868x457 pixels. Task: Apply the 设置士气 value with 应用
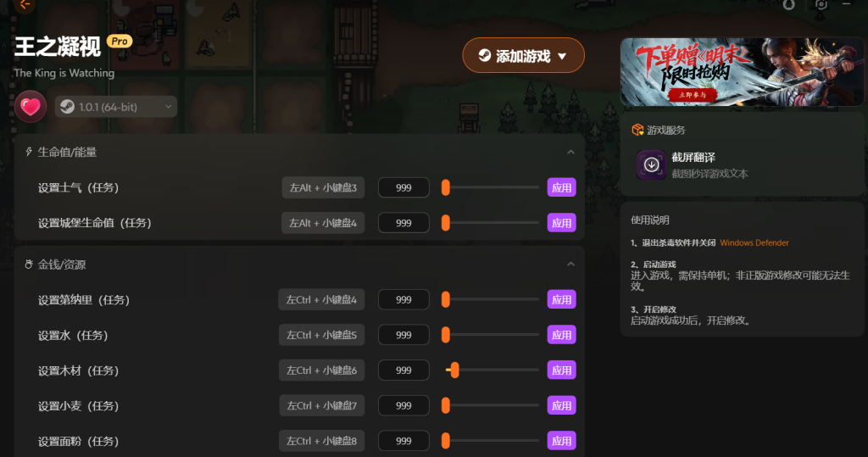tap(561, 187)
